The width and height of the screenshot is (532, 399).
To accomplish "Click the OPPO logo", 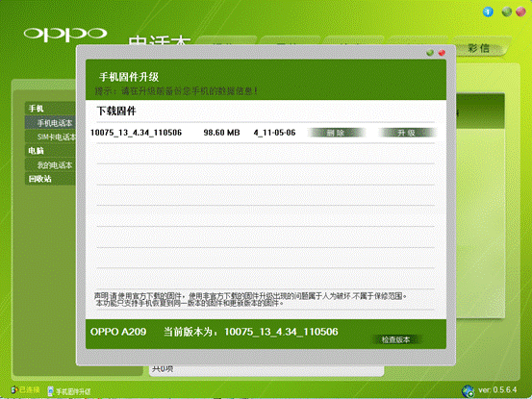I will (x=65, y=34).
